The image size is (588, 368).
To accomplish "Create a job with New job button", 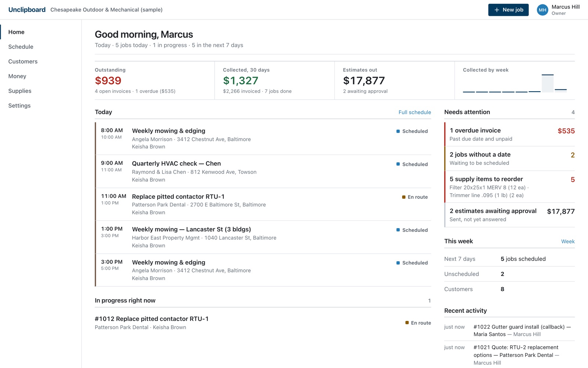I will click(508, 10).
